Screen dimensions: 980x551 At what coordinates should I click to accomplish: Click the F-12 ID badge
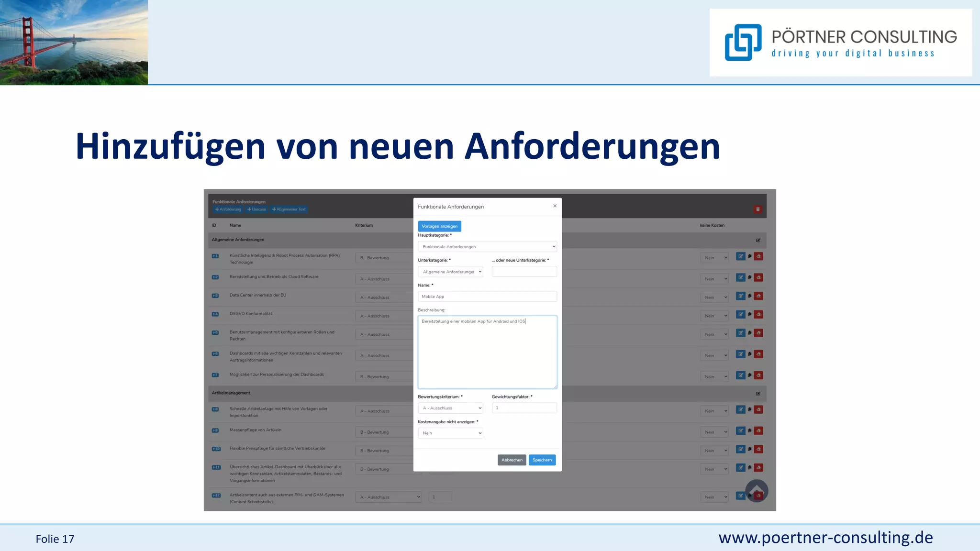pyautogui.click(x=216, y=496)
